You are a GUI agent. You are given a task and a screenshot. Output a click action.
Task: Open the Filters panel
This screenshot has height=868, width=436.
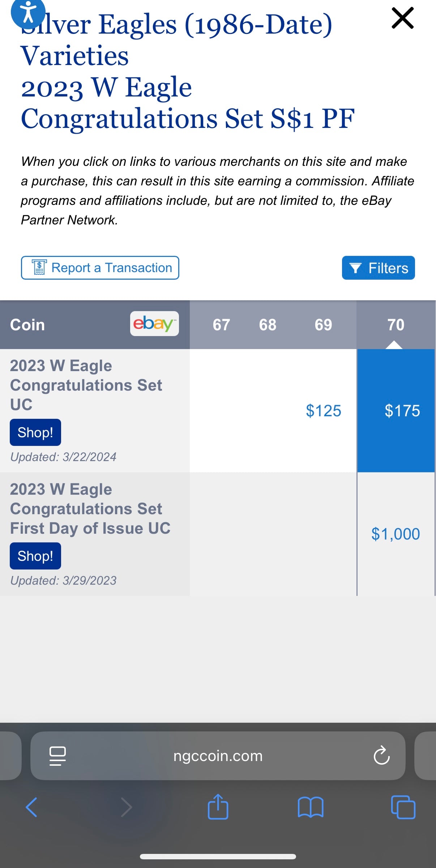(x=378, y=268)
